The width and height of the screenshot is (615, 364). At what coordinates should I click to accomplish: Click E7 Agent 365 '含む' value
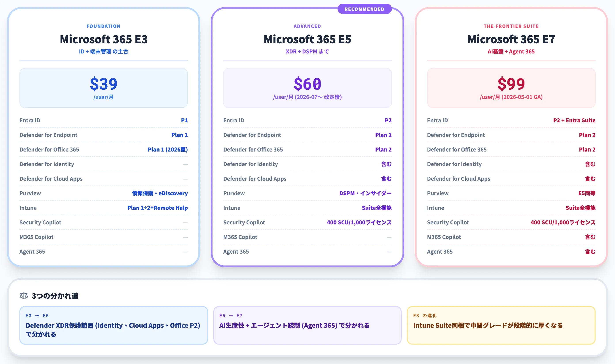(x=590, y=252)
